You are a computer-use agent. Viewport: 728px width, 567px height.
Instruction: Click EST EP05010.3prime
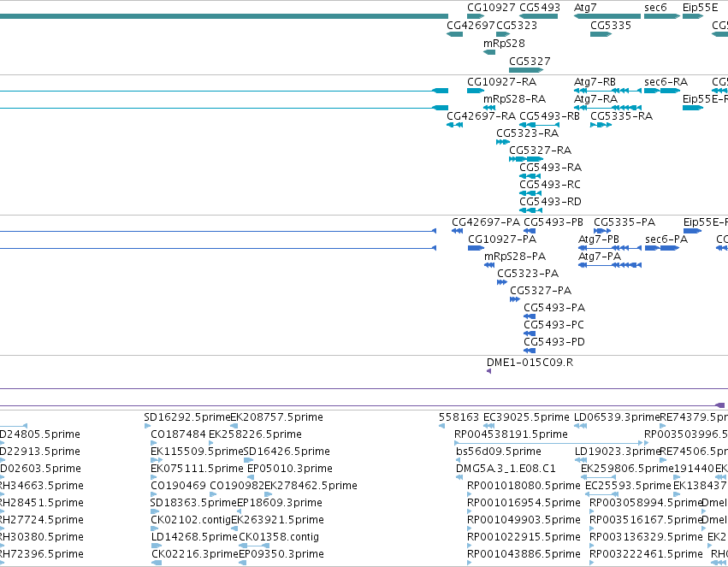[290, 470]
